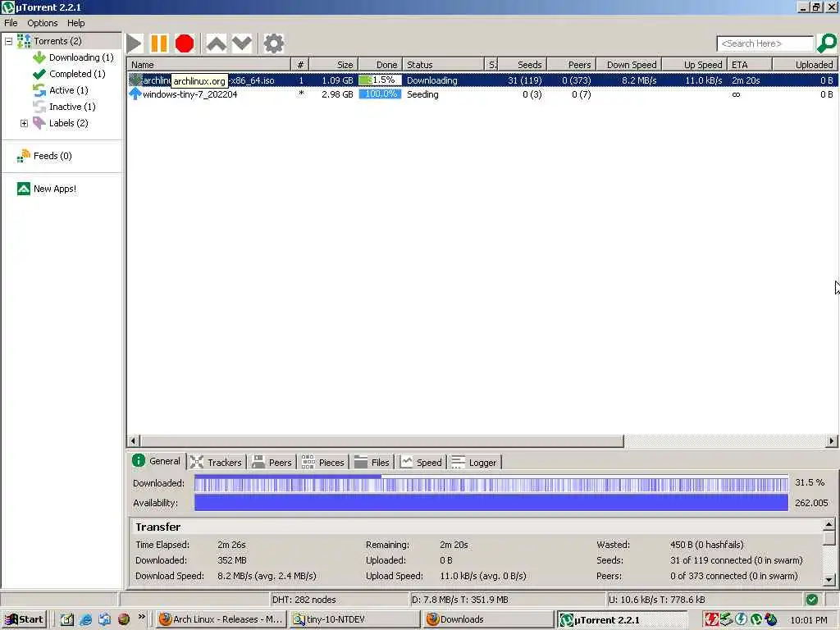Viewport: 840px width, 630px height.
Task: Open the Options menu
Action: [x=43, y=23]
